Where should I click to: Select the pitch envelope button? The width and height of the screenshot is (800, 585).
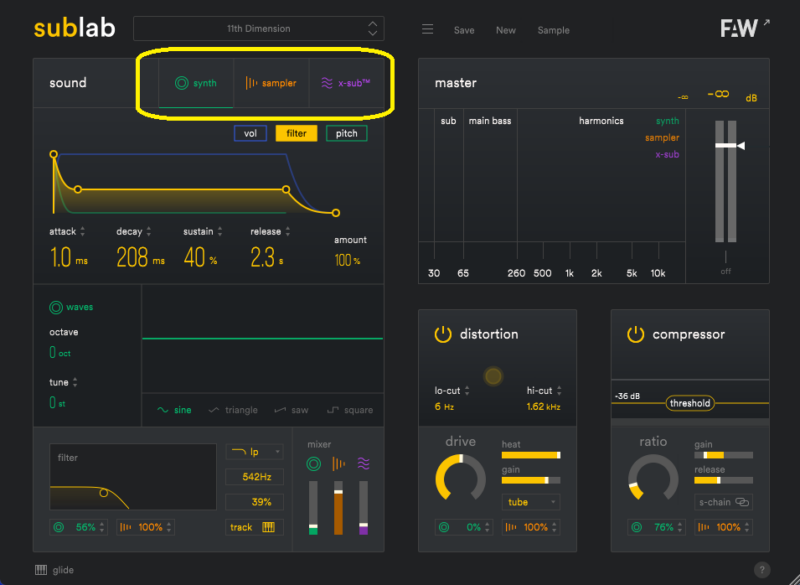tap(346, 133)
